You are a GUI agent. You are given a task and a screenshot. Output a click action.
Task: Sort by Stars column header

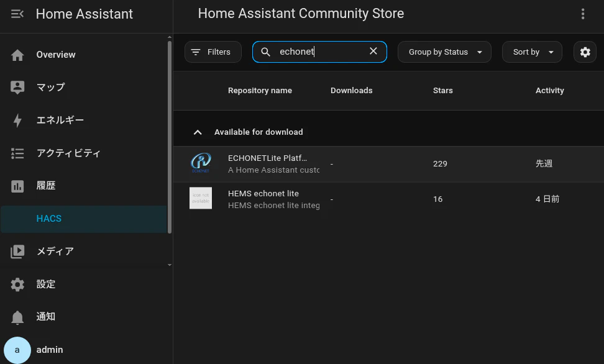click(x=442, y=91)
